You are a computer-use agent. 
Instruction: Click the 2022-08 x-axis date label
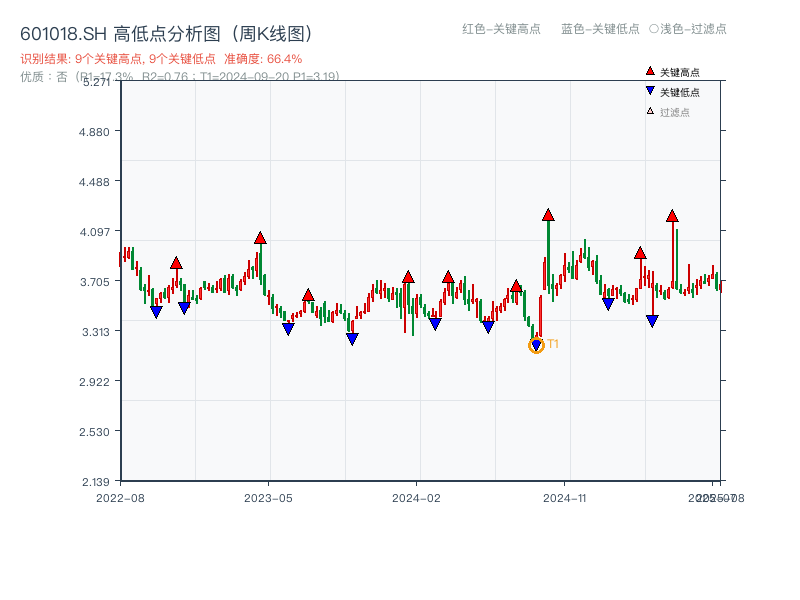pos(120,498)
